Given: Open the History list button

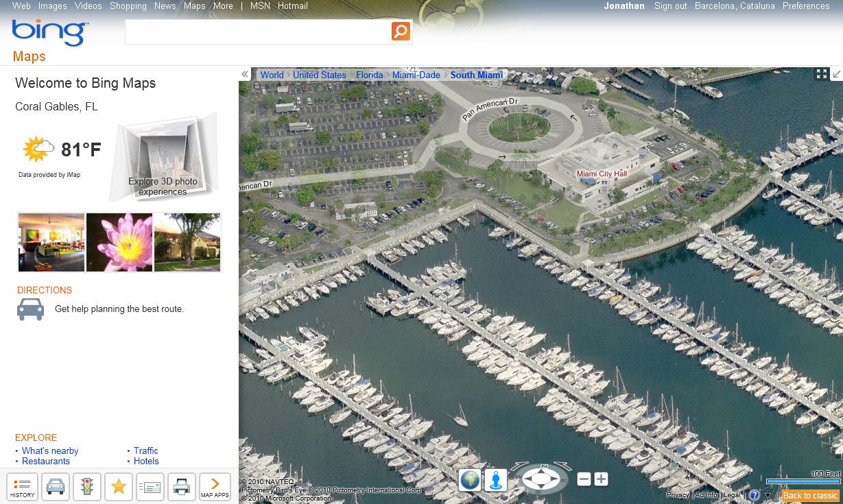Looking at the screenshot, I should (x=23, y=487).
